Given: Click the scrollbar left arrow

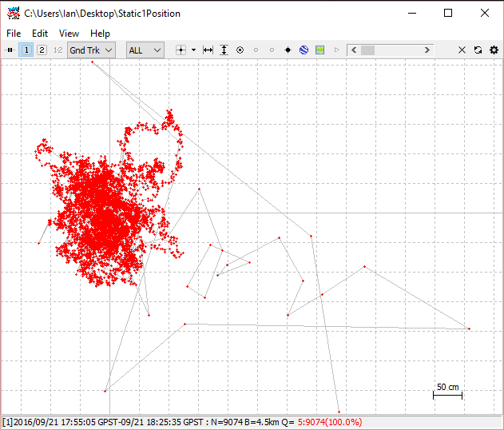Looking at the screenshot, I should pos(354,50).
